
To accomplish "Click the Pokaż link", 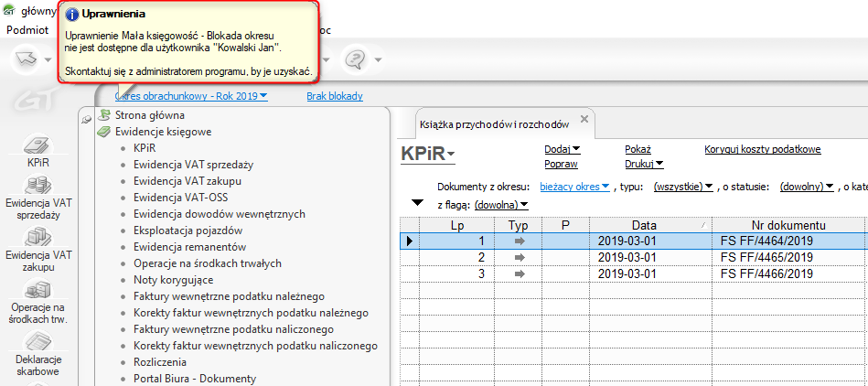I will tap(638, 149).
